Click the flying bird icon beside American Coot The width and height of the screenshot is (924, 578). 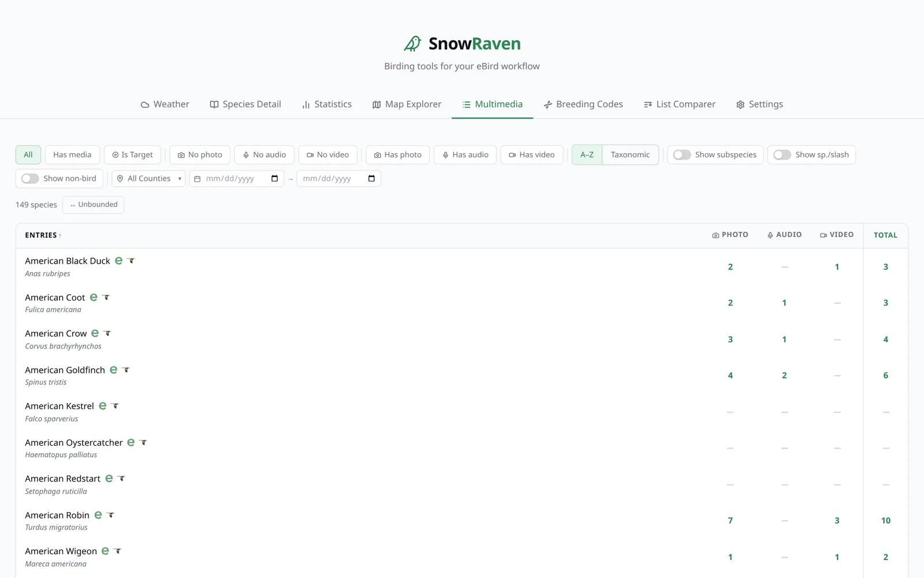click(106, 297)
